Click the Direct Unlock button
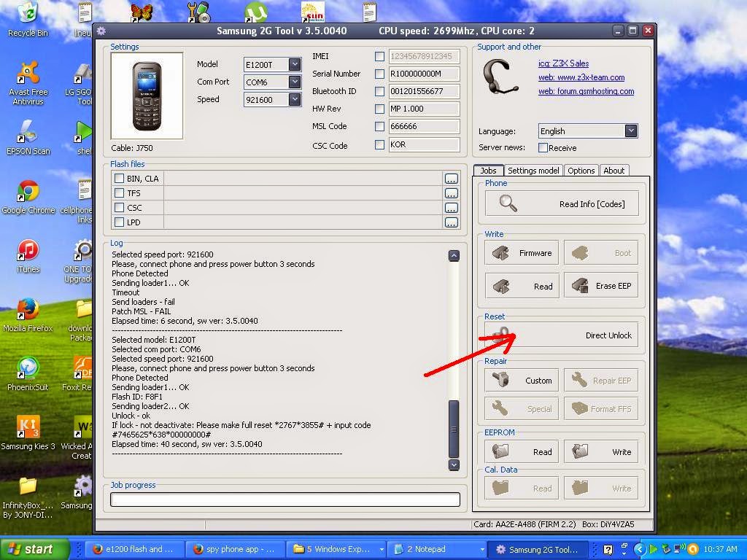Image resolution: width=747 pixels, height=560 pixels. coord(562,335)
